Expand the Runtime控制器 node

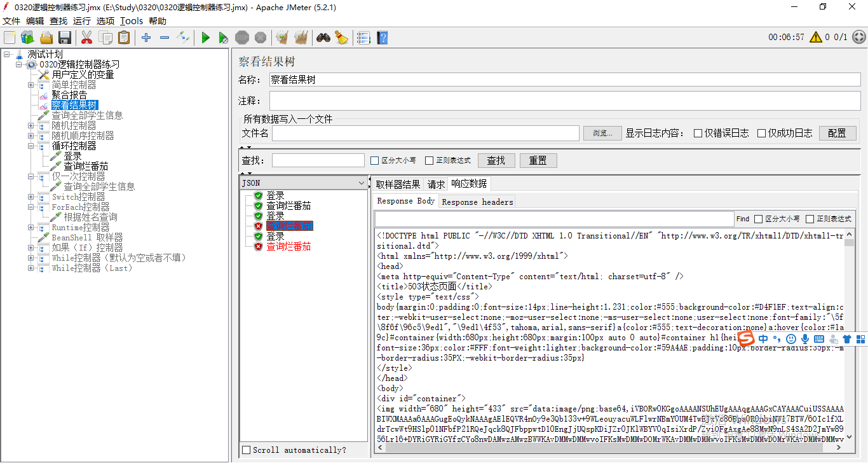(x=31, y=227)
